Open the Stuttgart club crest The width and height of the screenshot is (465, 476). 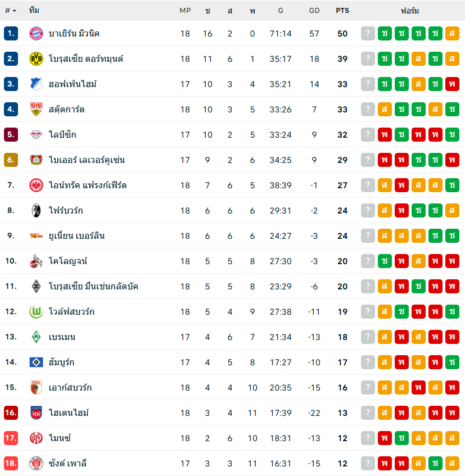click(x=36, y=110)
